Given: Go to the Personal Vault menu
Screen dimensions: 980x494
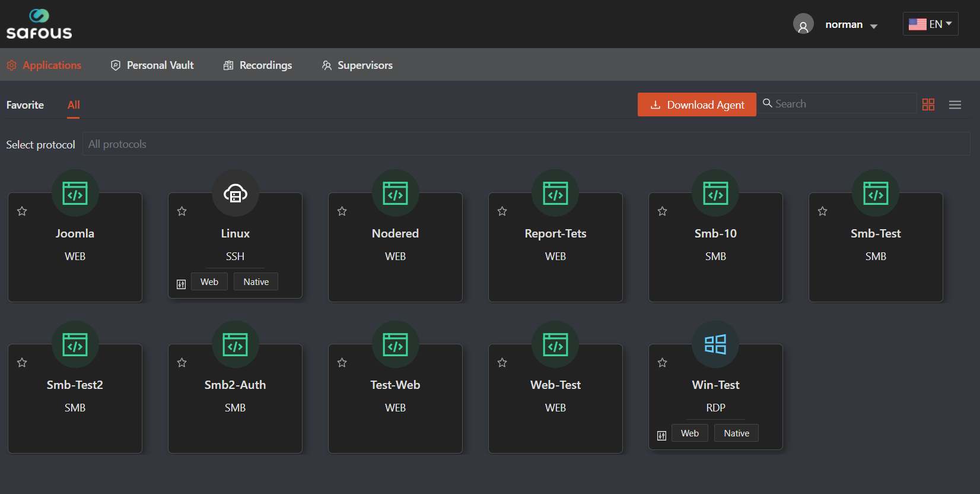Looking at the screenshot, I should tap(152, 65).
